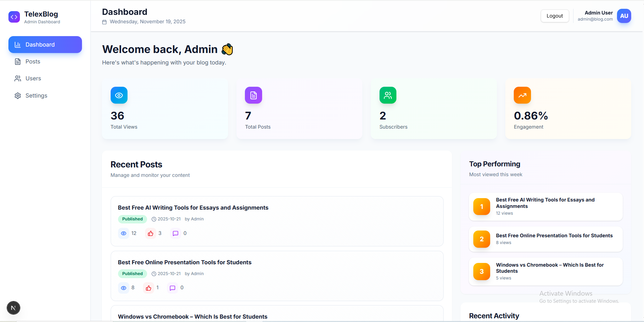Click the 'Admin User' name in header
The height and width of the screenshot is (322, 644).
pyautogui.click(x=598, y=13)
